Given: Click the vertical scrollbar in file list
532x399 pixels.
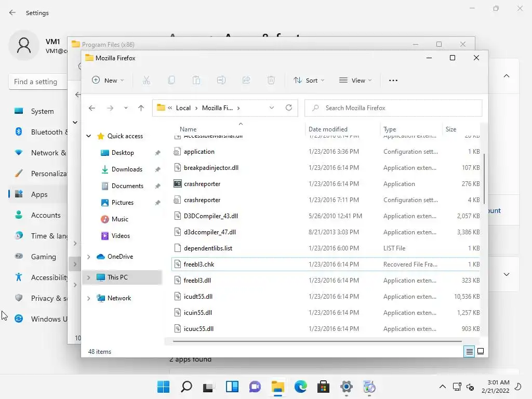Looking at the screenshot, I should click(x=484, y=179).
